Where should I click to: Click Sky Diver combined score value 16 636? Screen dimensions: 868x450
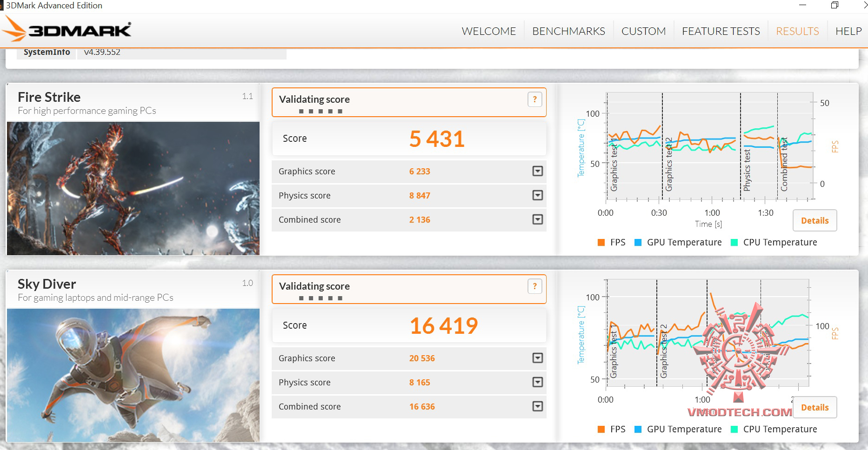point(422,406)
